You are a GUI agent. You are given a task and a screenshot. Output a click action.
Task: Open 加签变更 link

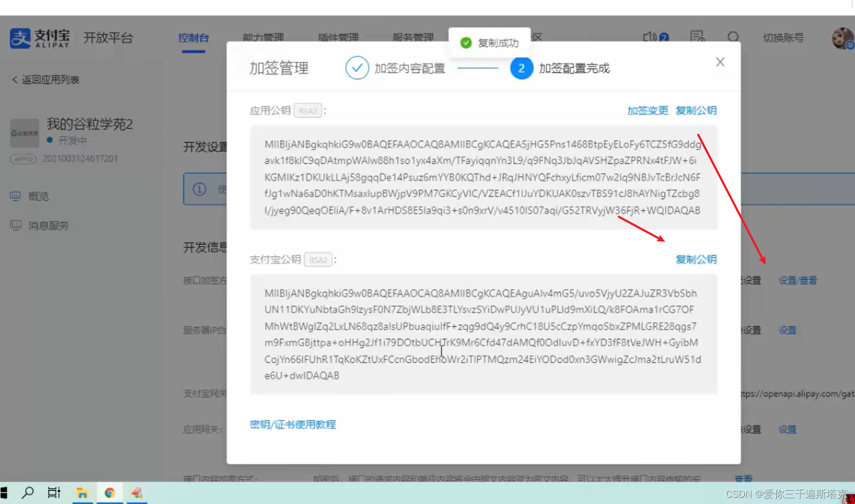[x=648, y=111]
